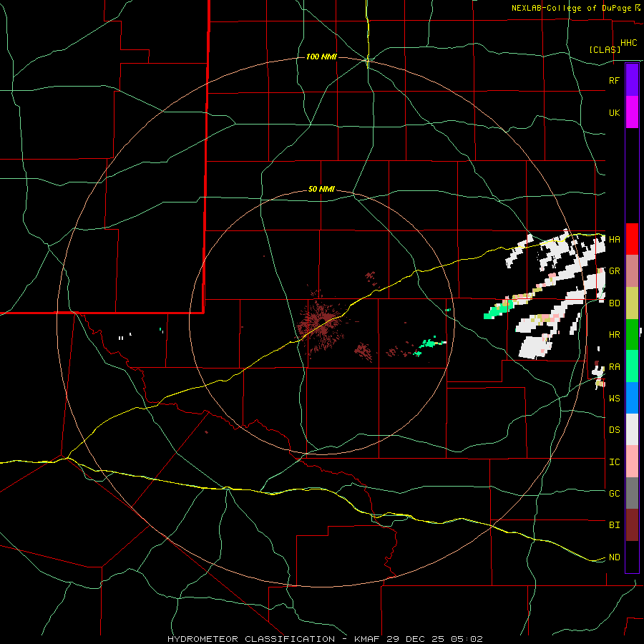The height and width of the screenshot is (644, 644).
Task: Click the HYDROMETEOR CLASSIFICATION caption text
Action: (251, 639)
